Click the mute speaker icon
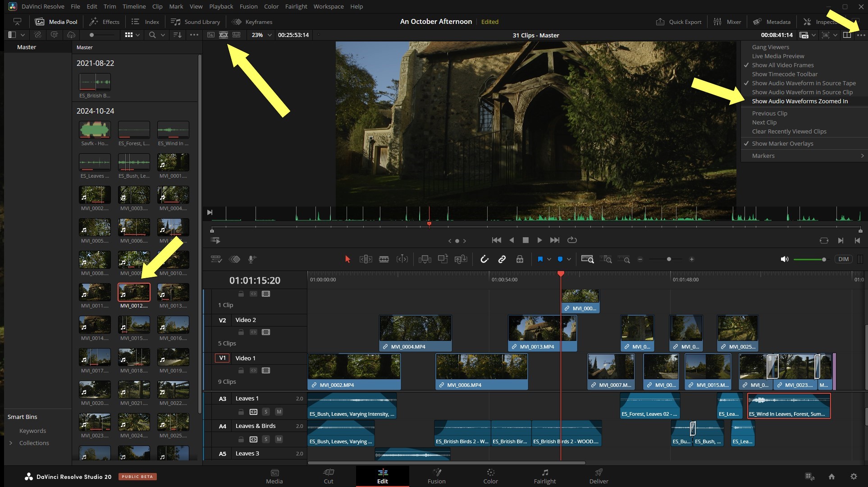Screen dimensions: 868x487 tap(785, 259)
